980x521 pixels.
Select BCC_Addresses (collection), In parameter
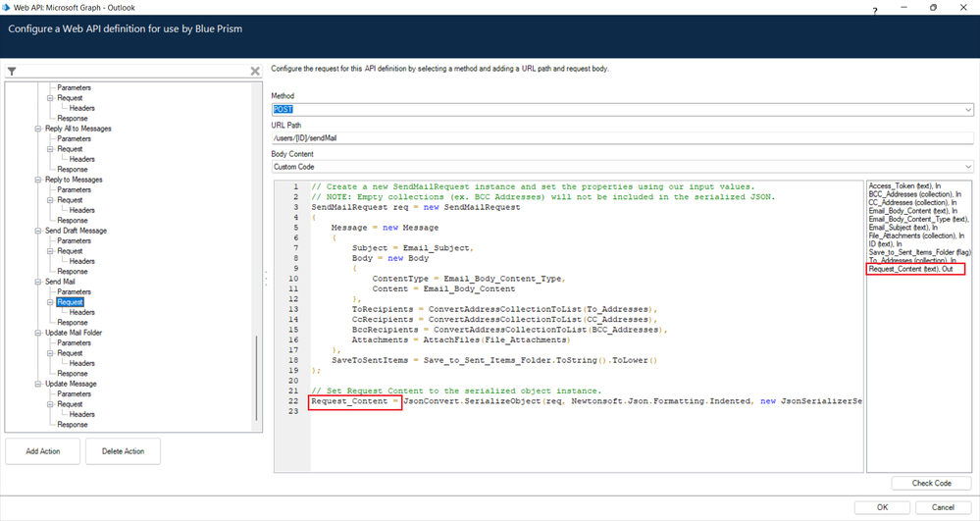coord(915,194)
